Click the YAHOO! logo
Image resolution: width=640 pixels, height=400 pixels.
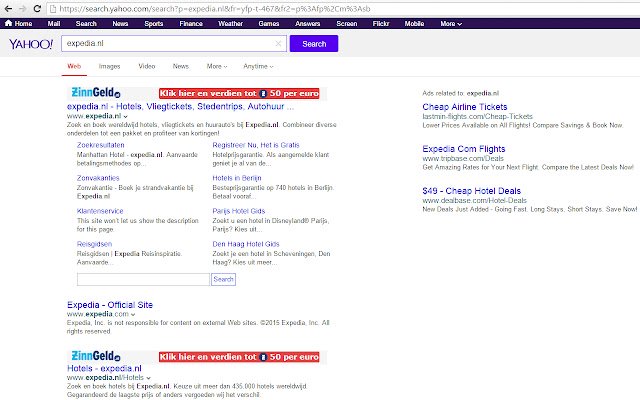(31, 44)
